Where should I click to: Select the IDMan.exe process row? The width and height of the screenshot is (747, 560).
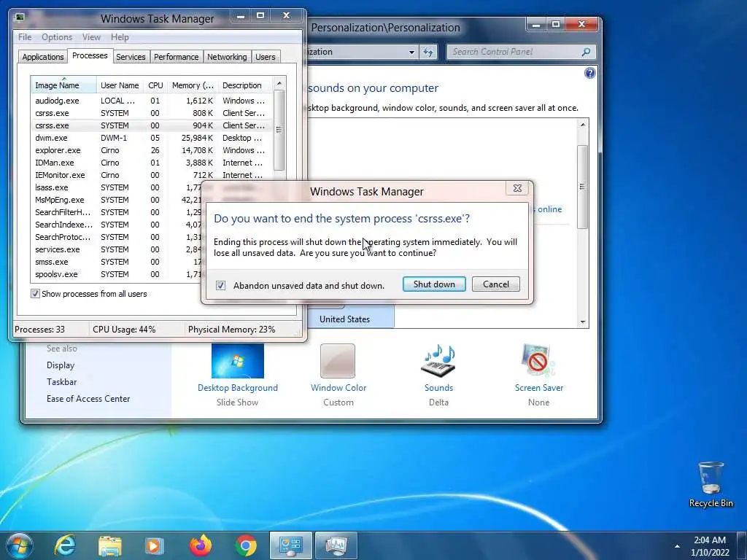tap(152, 163)
